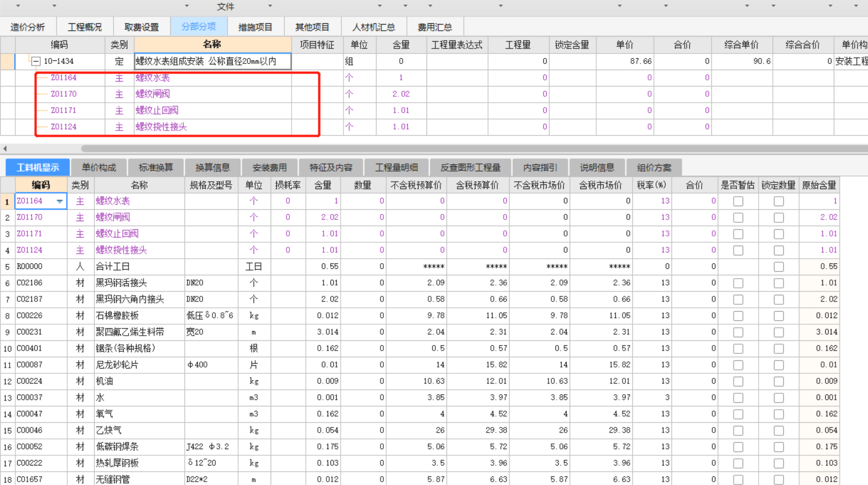Select the C02186 code cell
The width and height of the screenshot is (868, 485).
pos(40,283)
